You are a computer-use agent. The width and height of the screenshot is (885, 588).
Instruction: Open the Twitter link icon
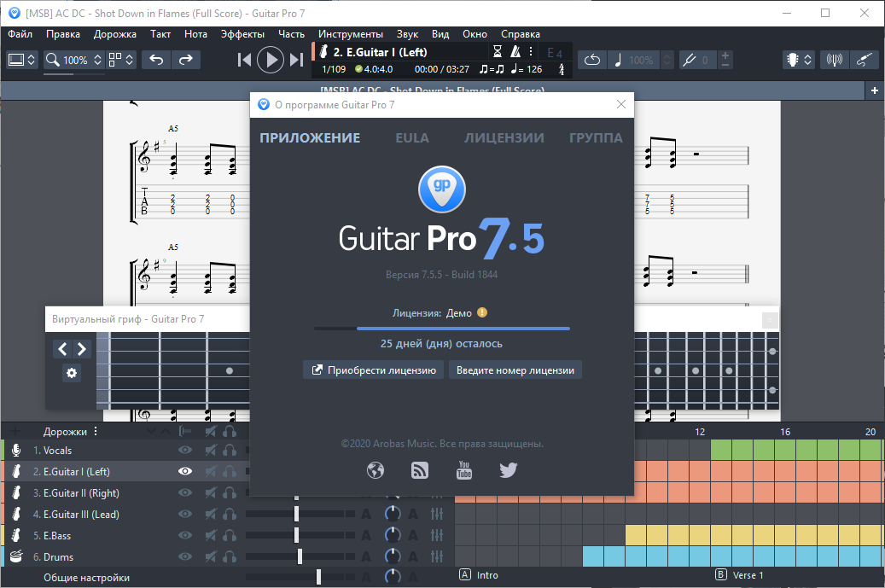(x=509, y=469)
